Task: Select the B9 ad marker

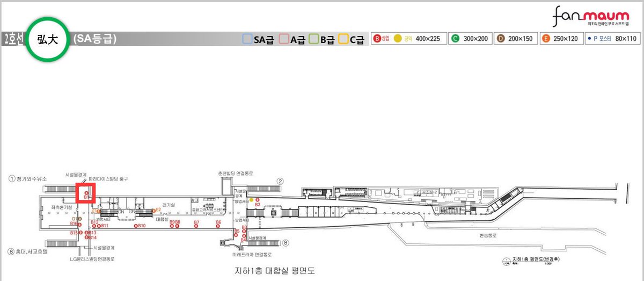Action: coord(172,226)
